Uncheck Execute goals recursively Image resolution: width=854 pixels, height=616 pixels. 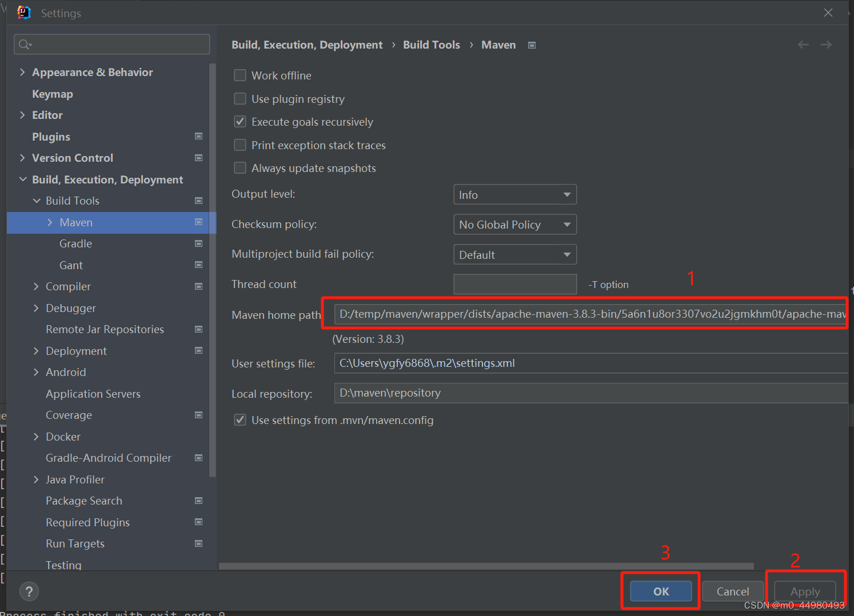point(240,122)
